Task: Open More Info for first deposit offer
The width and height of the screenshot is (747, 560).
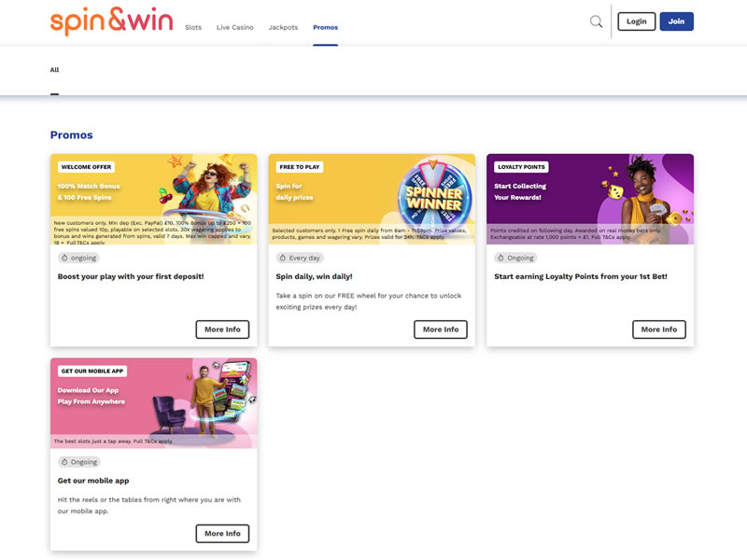Action: (222, 329)
